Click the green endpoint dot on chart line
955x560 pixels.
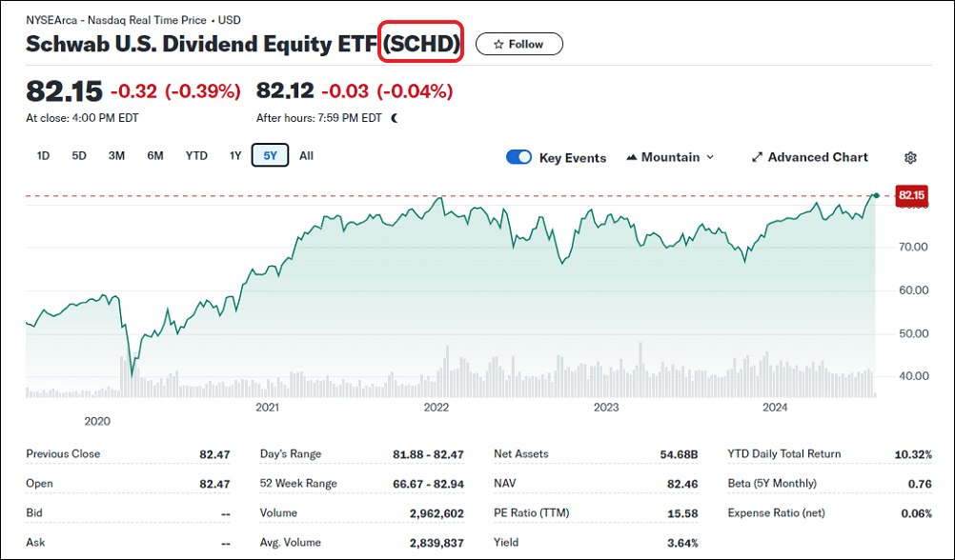[876, 195]
